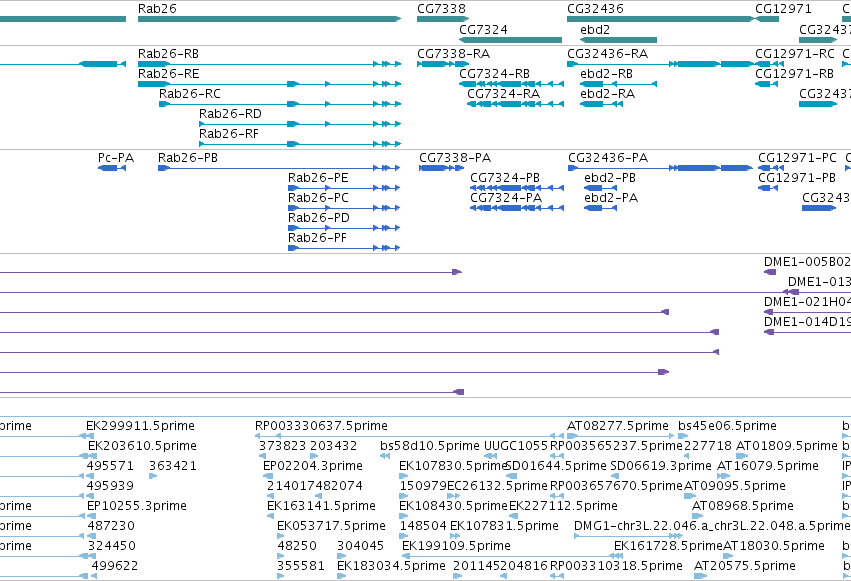
Task: Select EST AT08277.5prime
Action: [x=620, y=436]
